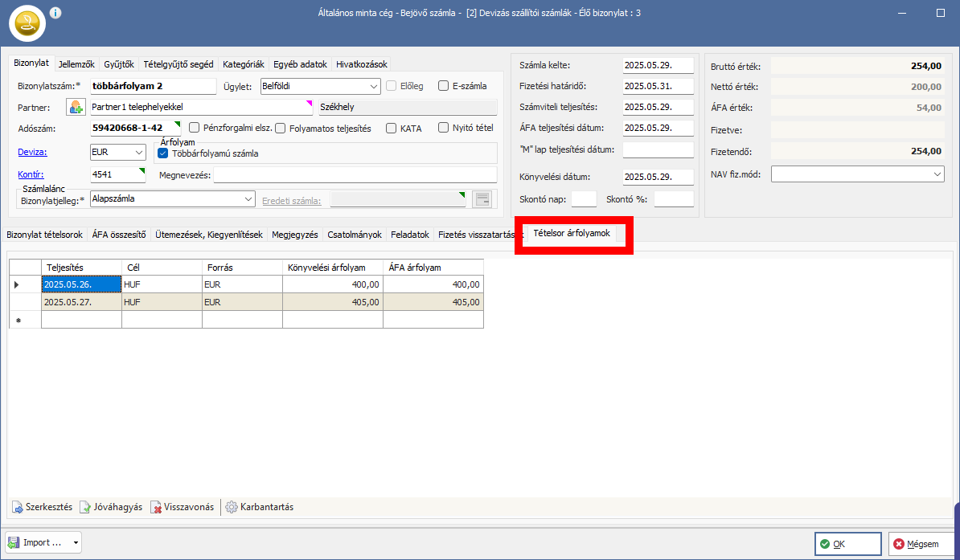The height and width of the screenshot is (560, 960).
Task: Select the Tételsor árfolyamok tab
Action: point(572,233)
